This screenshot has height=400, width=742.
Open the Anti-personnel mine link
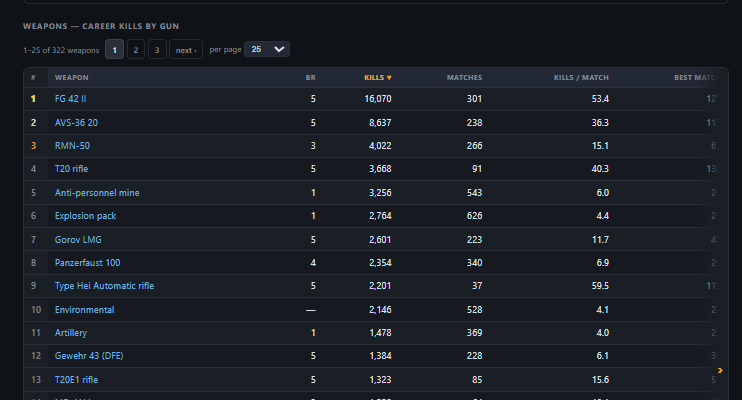[97, 193]
